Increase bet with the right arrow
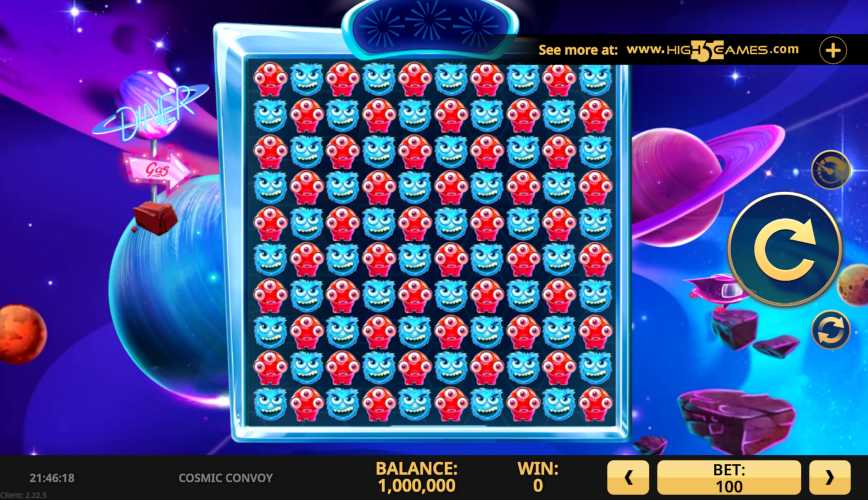The height and width of the screenshot is (500, 868). (x=829, y=477)
